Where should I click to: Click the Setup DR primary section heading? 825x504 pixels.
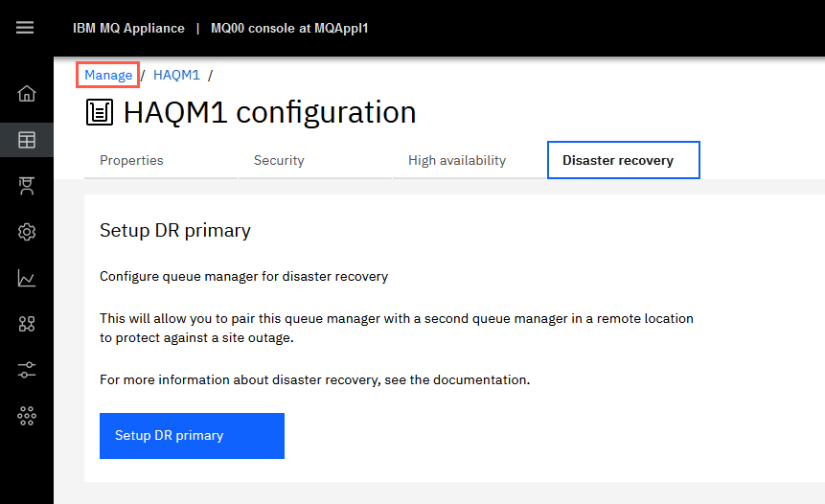click(175, 230)
